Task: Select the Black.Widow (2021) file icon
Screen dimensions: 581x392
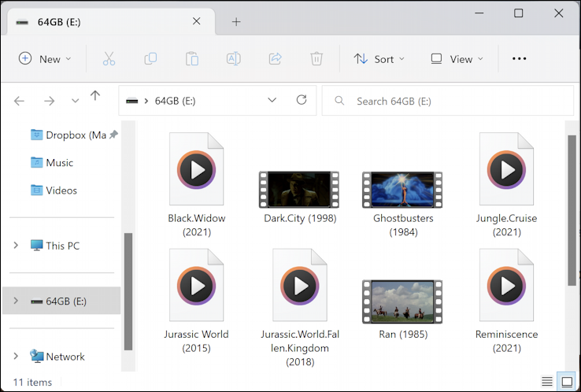Action: 196,169
